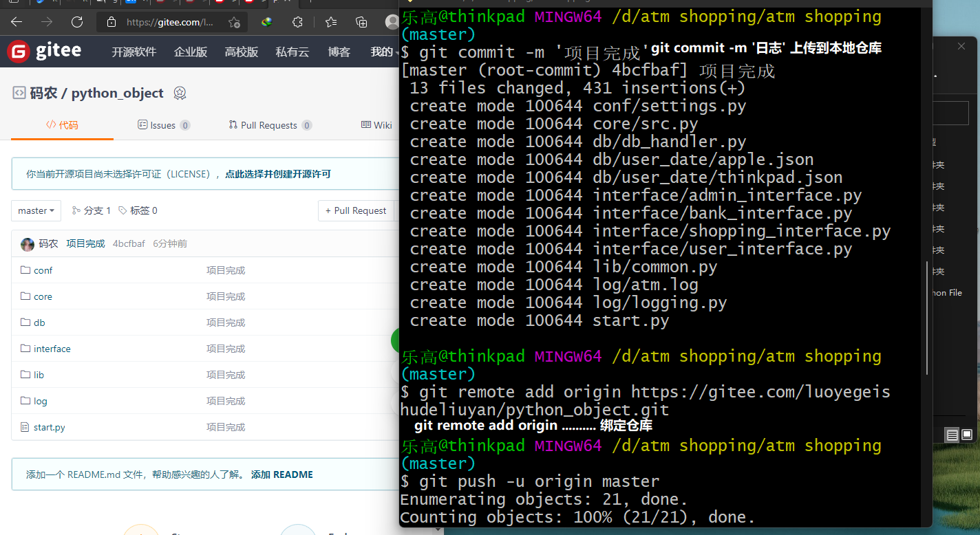Click the start.py file icon

(x=25, y=427)
